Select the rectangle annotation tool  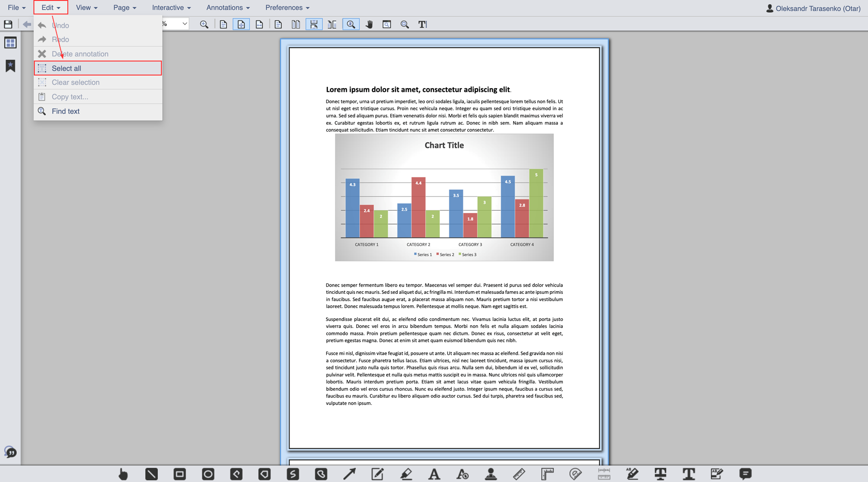179,474
